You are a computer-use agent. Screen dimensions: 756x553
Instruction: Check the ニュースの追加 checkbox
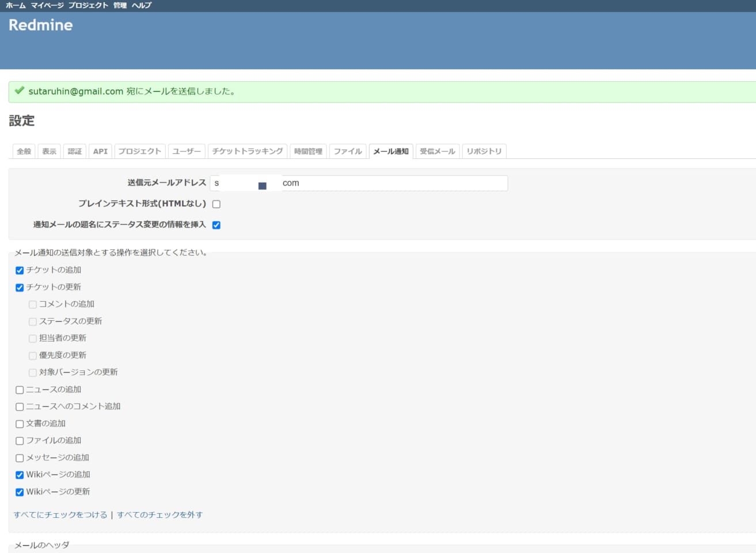click(20, 390)
